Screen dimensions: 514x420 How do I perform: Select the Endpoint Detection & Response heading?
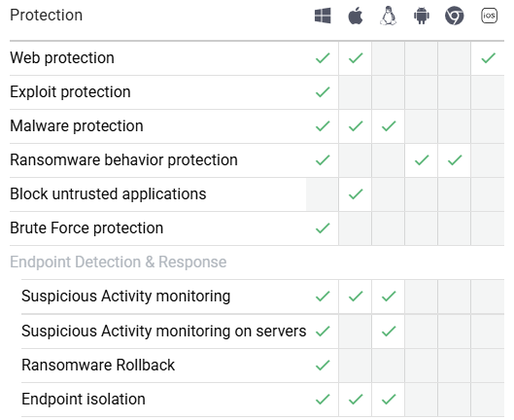point(118,262)
